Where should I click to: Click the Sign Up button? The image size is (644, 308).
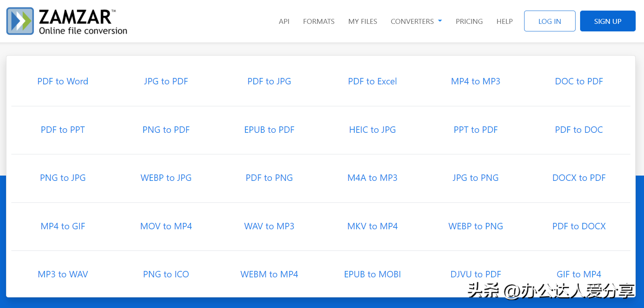pyautogui.click(x=608, y=21)
